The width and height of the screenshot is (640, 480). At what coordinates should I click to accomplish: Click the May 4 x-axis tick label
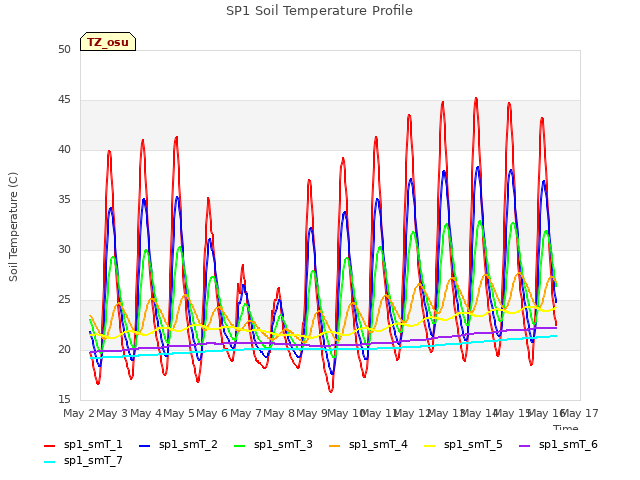tap(145, 413)
